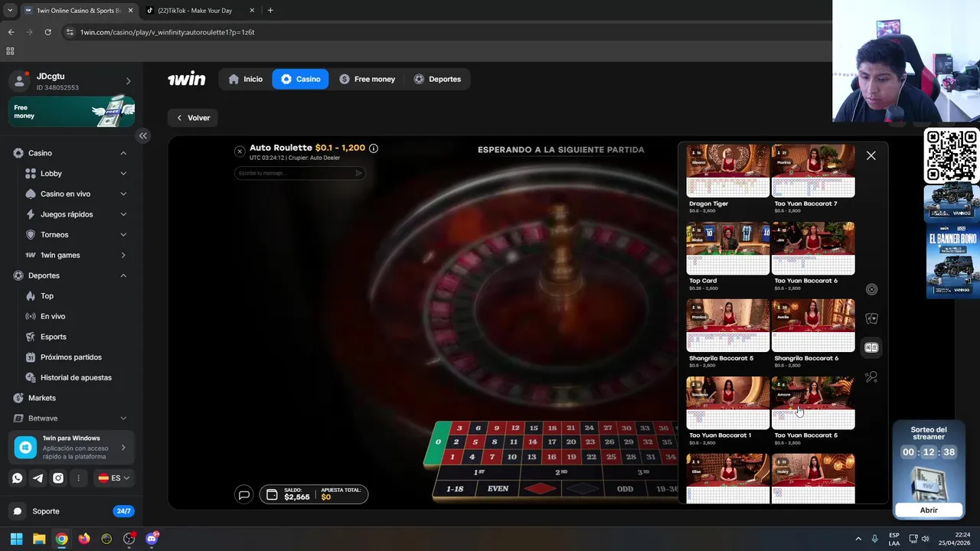This screenshot has width=980, height=551.
Task: Click the wallet balance icon
Action: [272, 495]
